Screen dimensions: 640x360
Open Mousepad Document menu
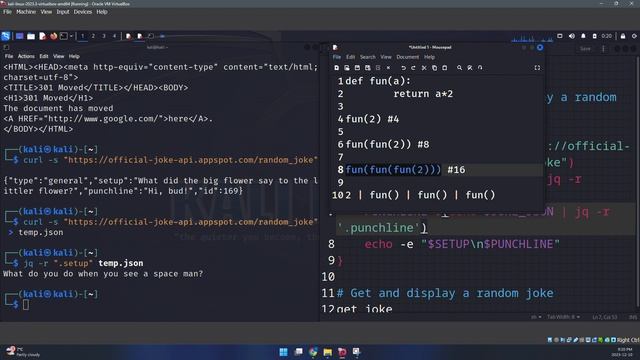tap(408, 57)
